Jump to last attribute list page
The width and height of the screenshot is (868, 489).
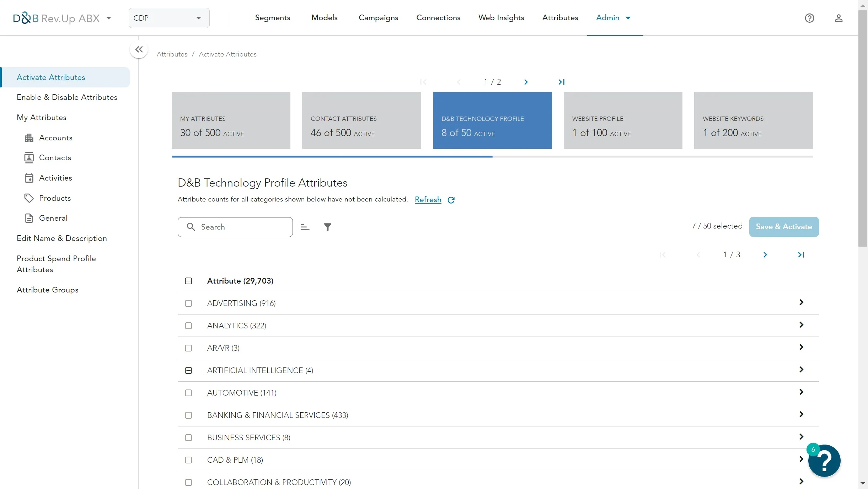(801, 255)
